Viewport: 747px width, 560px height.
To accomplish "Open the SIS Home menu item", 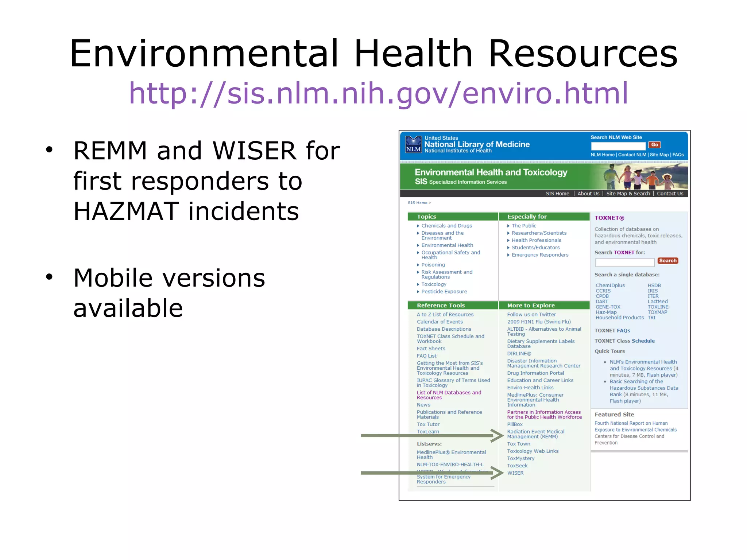I will point(557,194).
